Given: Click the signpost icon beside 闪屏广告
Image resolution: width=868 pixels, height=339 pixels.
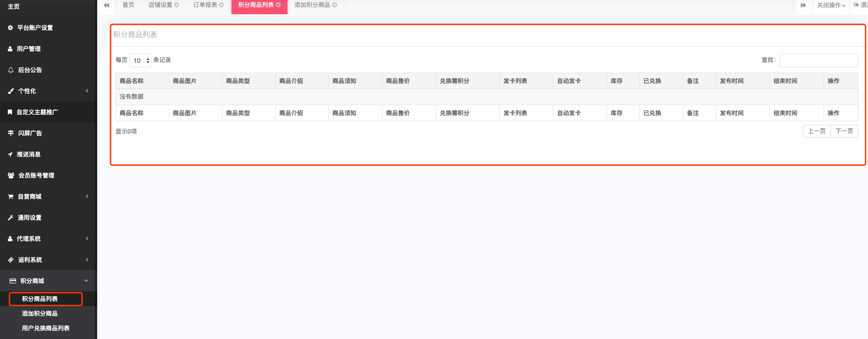Looking at the screenshot, I should 11,133.
